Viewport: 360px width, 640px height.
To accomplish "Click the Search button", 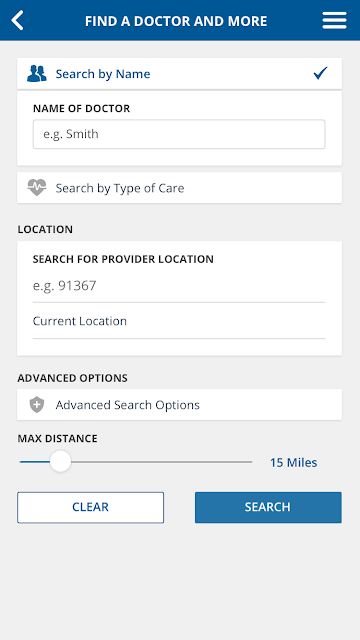I will click(x=268, y=507).
